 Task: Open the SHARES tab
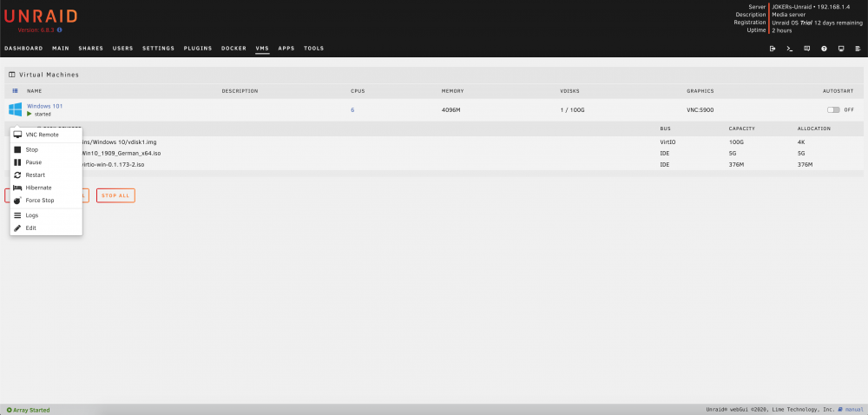pyautogui.click(x=91, y=49)
